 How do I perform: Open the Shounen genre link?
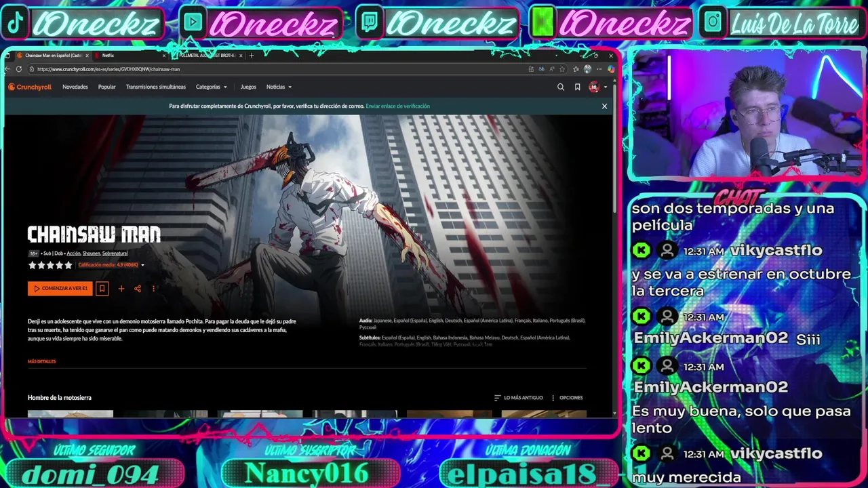pos(91,253)
